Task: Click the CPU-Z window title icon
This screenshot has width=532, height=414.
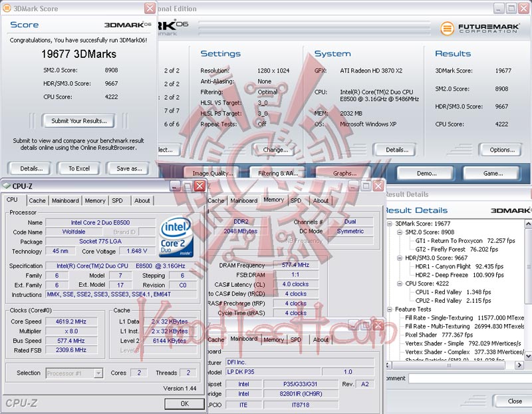Action: click(x=6, y=186)
